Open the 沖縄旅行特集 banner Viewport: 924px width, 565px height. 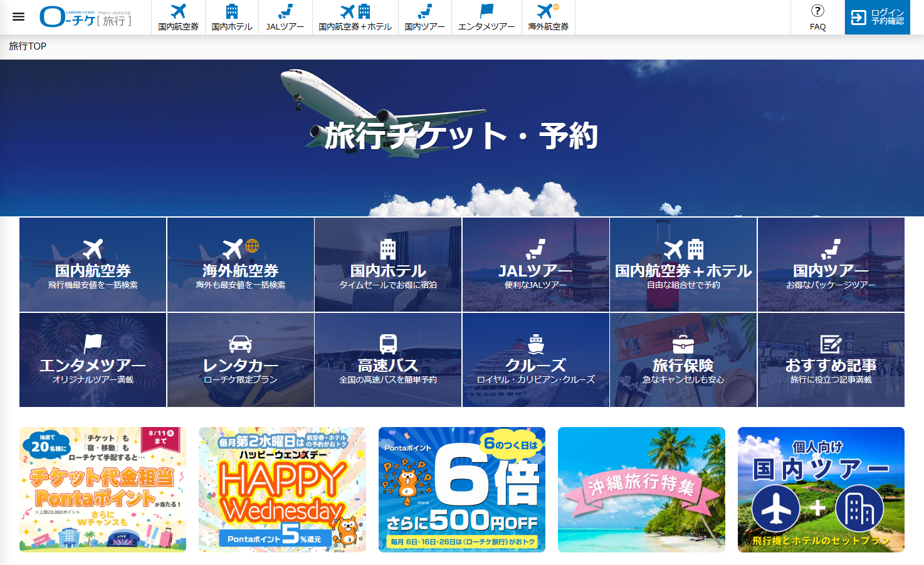click(641, 490)
